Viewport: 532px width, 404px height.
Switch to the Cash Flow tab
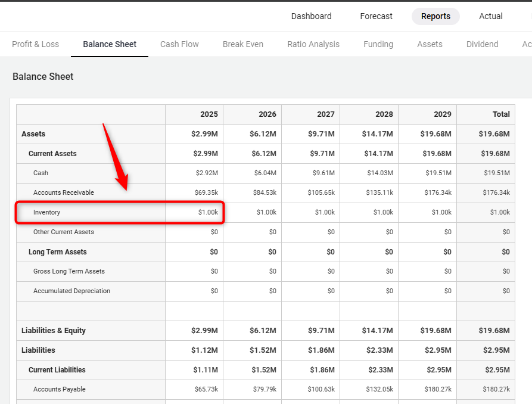179,44
